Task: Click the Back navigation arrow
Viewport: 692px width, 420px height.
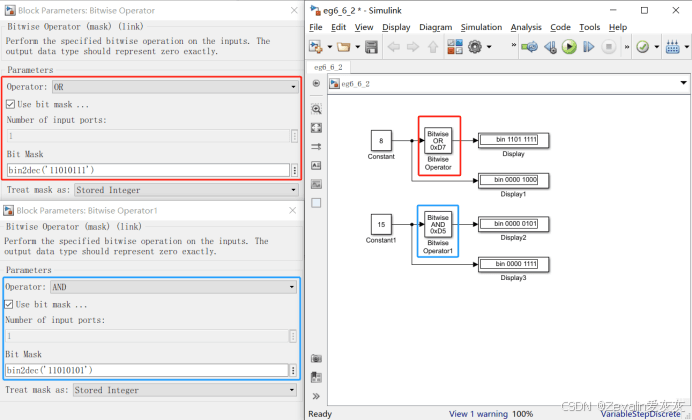Action: (x=394, y=47)
